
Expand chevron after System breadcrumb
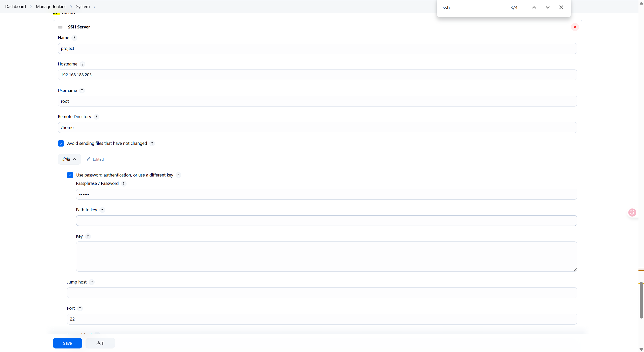(95, 7)
